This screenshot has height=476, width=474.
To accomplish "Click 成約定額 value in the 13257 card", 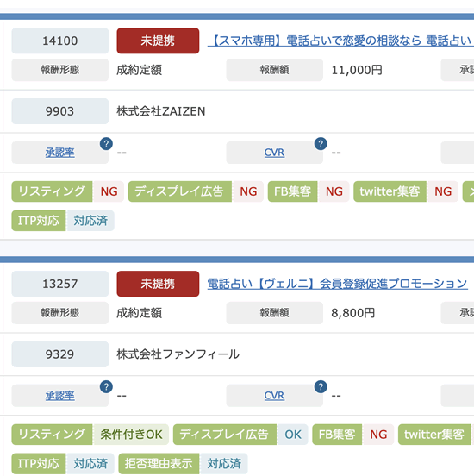I will (140, 313).
